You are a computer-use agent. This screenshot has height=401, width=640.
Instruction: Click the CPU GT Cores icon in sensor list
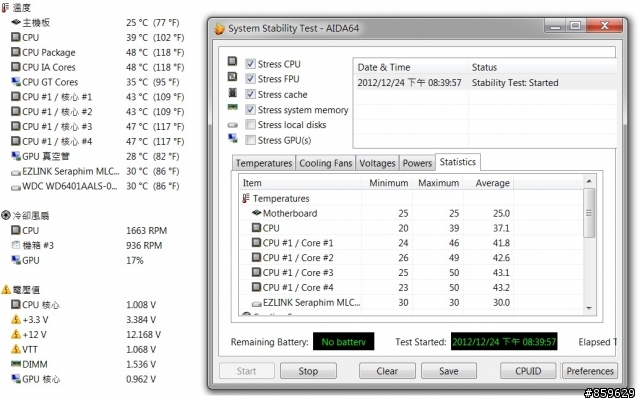click(16, 82)
